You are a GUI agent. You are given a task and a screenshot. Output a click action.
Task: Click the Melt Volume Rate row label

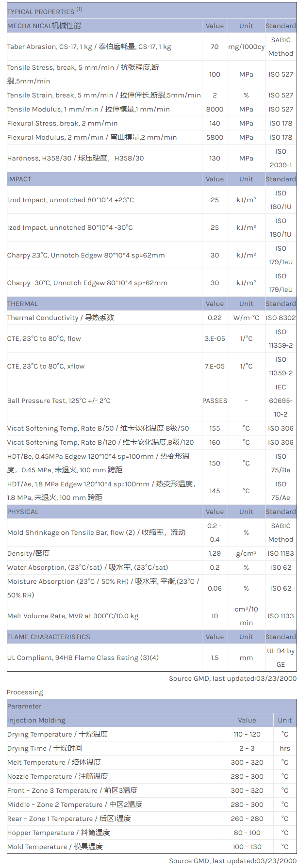(x=73, y=616)
